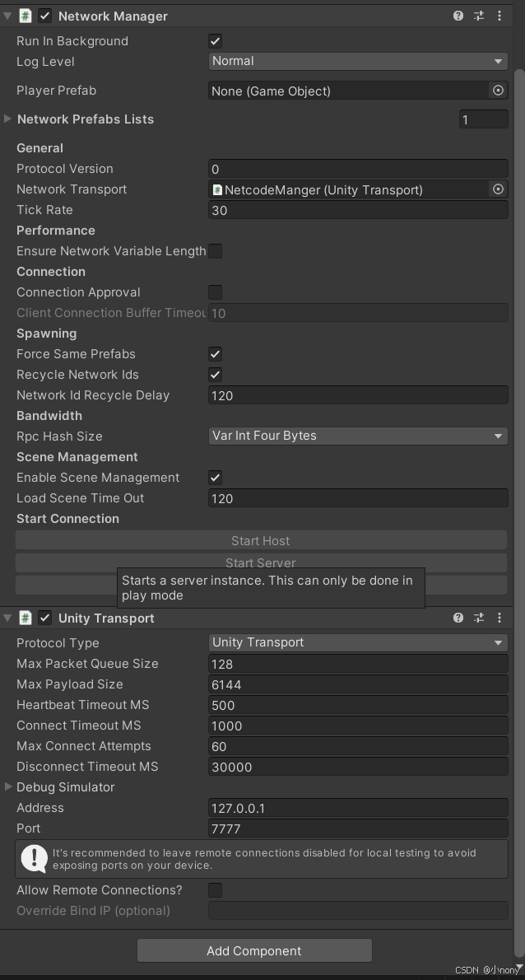Click the Tick Rate input field
The image size is (525, 980).
point(357,210)
